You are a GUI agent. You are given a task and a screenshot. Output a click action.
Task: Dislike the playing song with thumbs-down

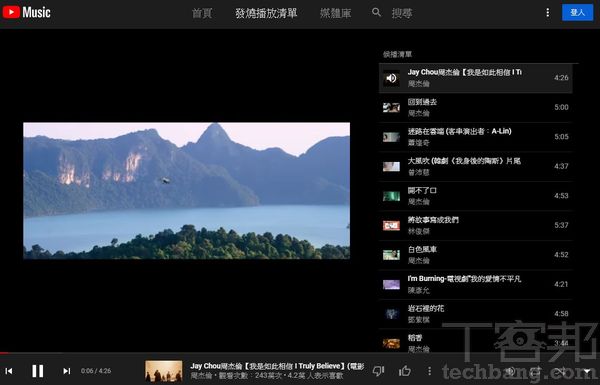coord(378,370)
